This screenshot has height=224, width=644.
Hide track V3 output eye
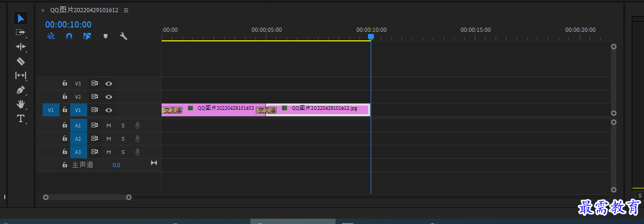[108, 83]
